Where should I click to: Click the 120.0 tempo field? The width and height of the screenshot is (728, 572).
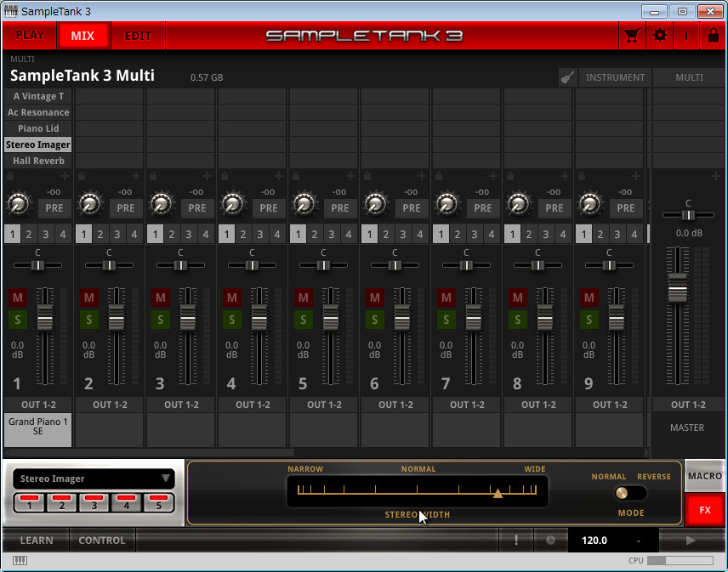(594, 540)
